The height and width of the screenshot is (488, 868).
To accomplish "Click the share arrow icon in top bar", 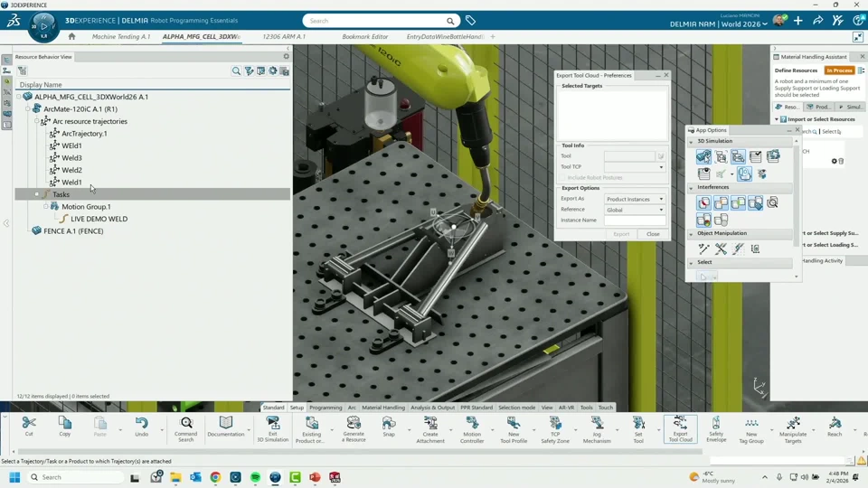I will [x=817, y=21].
